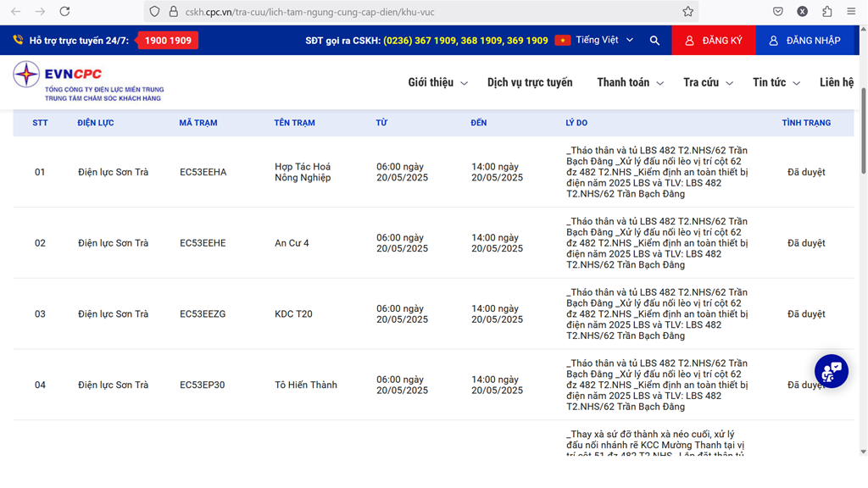This screenshot has height=488, width=868.
Task: Call hotline 1900 1909 link
Action: [168, 41]
